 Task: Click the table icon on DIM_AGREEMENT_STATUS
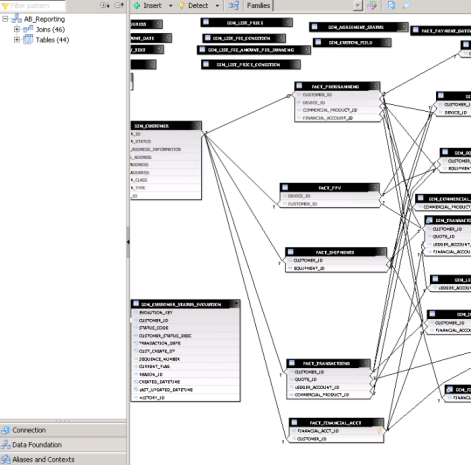(x=314, y=27)
